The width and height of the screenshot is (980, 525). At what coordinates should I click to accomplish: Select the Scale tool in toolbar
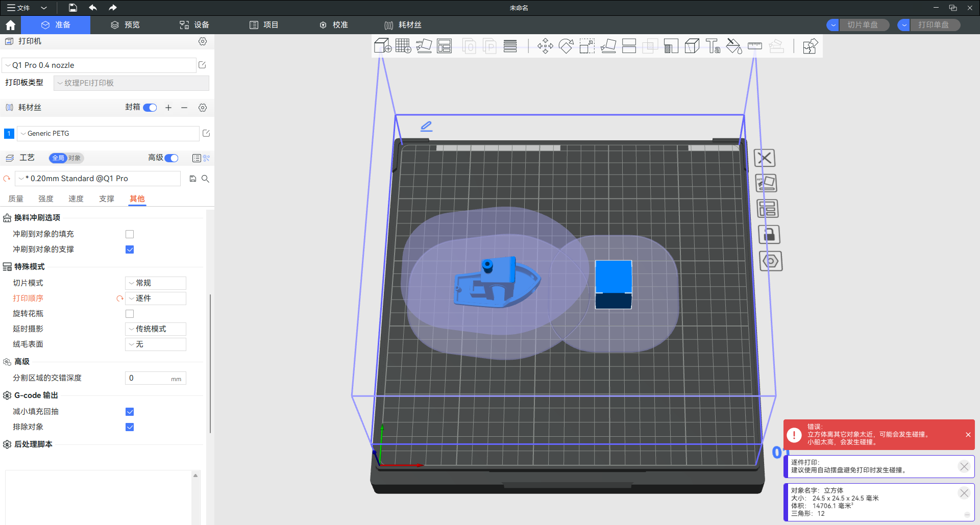587,46
